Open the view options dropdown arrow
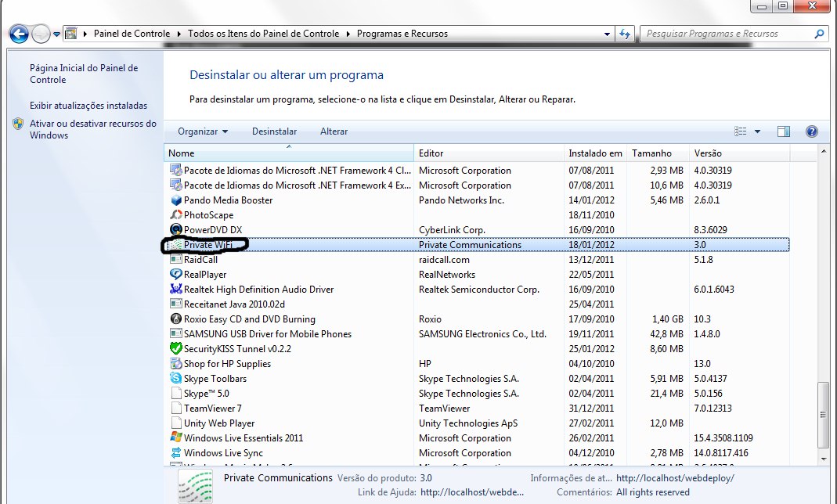Viewport: 837px width, 504px height. (x=757, y=131)
